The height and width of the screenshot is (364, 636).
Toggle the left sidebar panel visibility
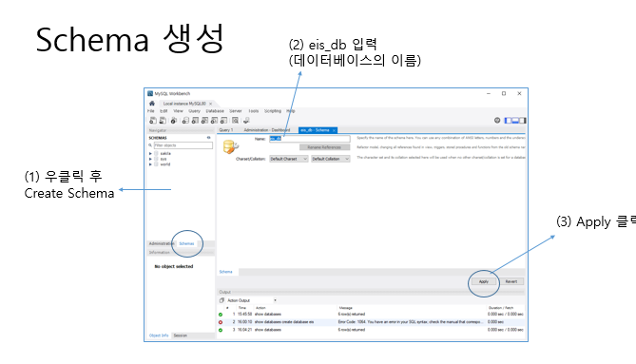click(x=508, y=121)
